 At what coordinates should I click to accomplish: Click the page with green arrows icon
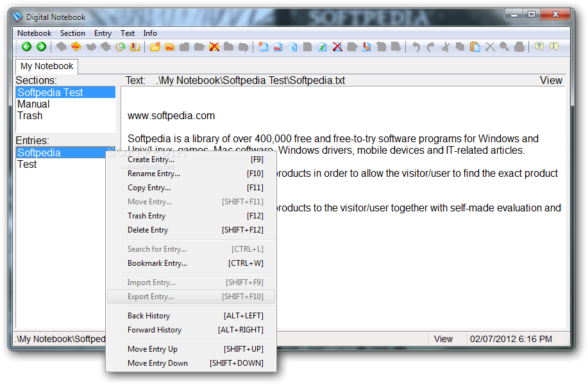[322, 47]
